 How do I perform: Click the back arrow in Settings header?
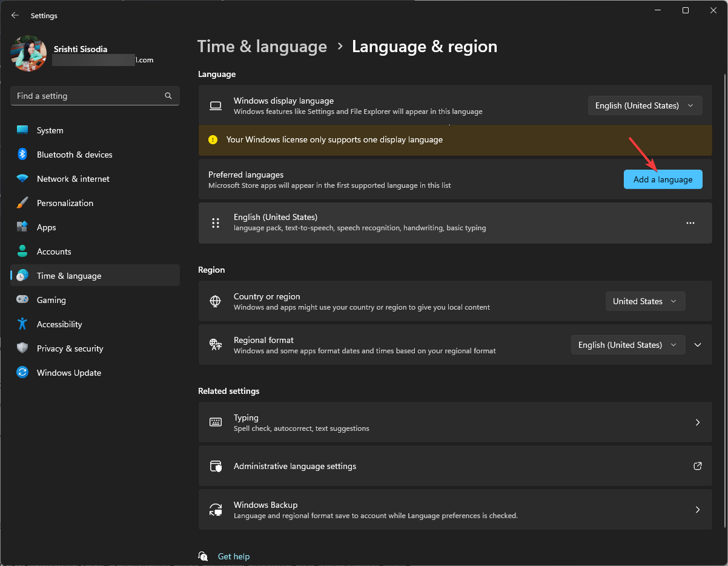(15, 15)
